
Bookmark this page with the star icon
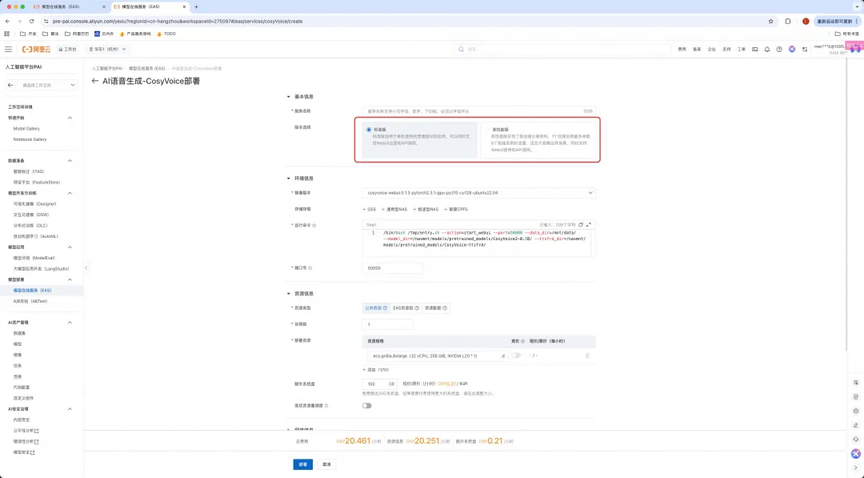click(770, 20)
